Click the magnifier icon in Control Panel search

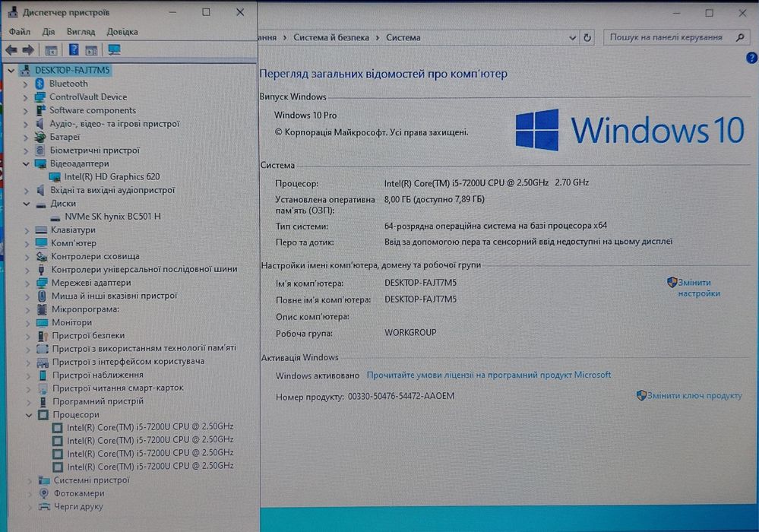[x=740, y=37]
